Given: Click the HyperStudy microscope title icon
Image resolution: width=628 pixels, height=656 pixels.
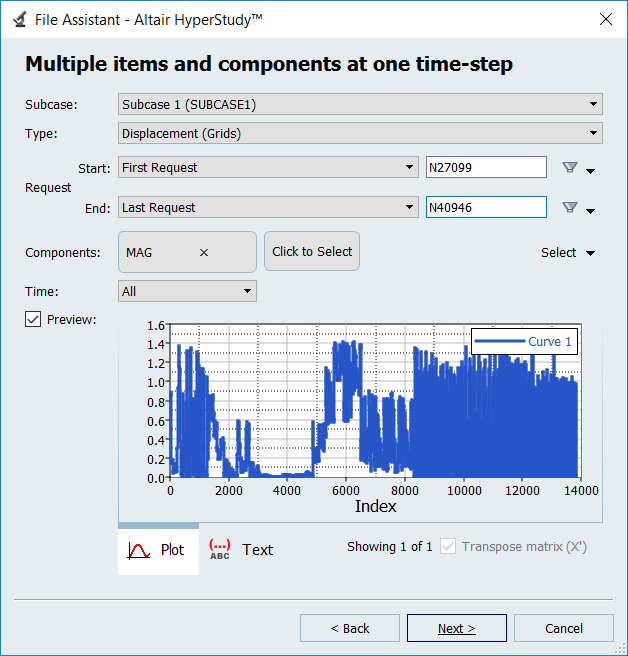Looking at the screenshot, I should pyautogui.click(x=19, y=19).
